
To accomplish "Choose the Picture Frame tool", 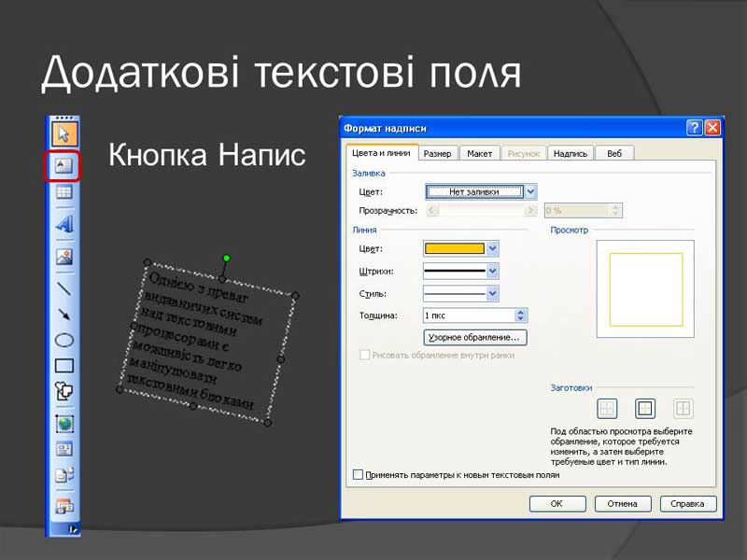I will 63,256.
